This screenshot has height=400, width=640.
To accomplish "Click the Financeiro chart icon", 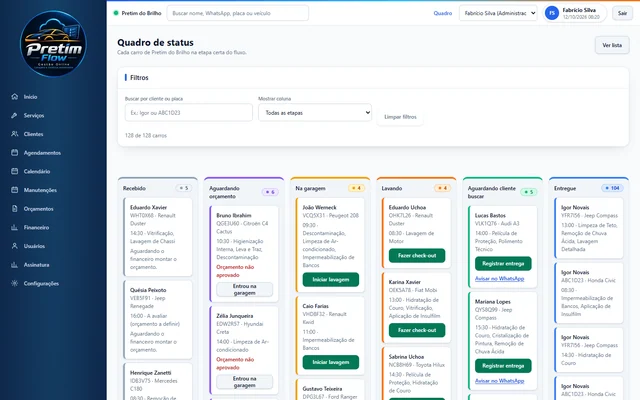I will click(x=15, y=227).
